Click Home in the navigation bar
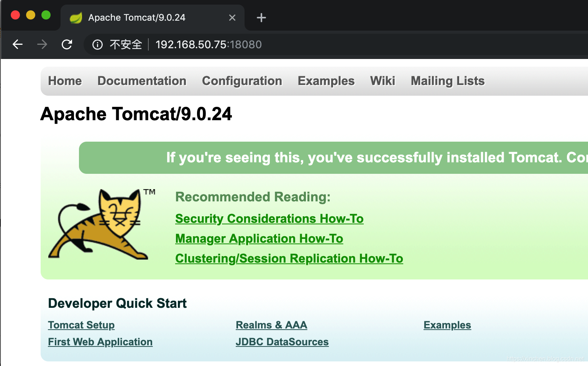The height and width of the screenshot is (366, 588). (65, 81)
